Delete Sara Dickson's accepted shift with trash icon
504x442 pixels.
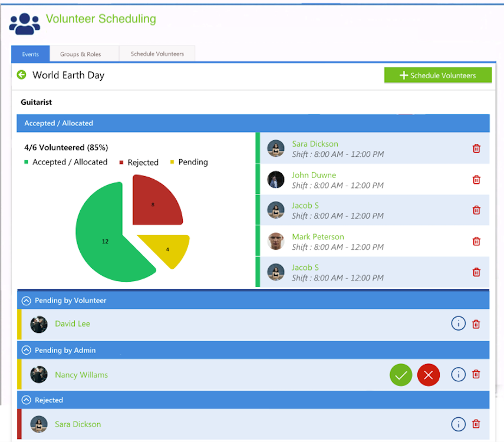pos(476,149)
